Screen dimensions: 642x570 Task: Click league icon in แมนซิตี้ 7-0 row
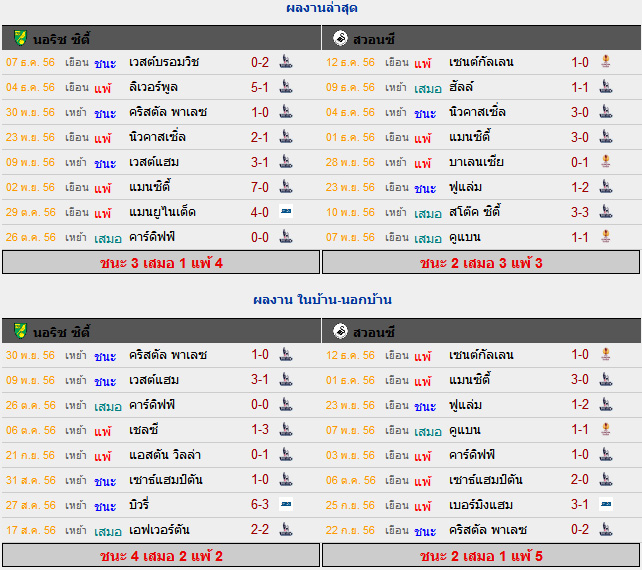[286, 186]
